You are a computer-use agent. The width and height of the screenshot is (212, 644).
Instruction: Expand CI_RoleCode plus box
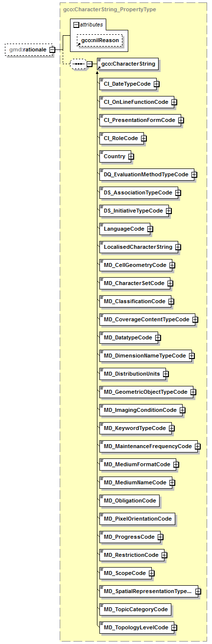pos(143,139)
